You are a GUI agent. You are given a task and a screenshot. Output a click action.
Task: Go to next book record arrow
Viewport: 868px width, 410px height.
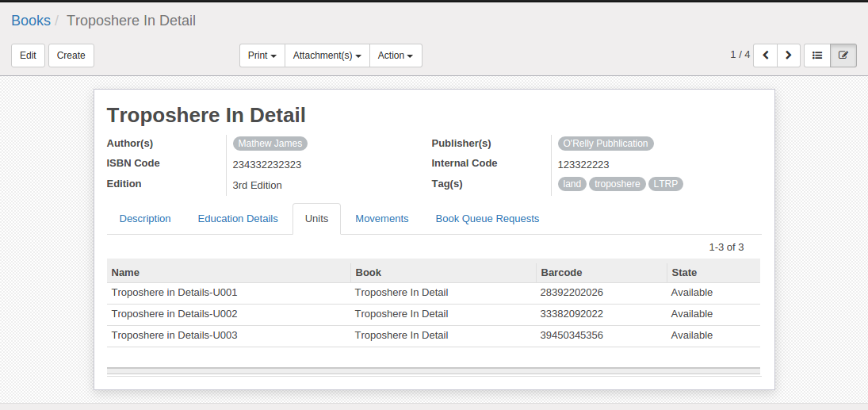coord(788,56)
